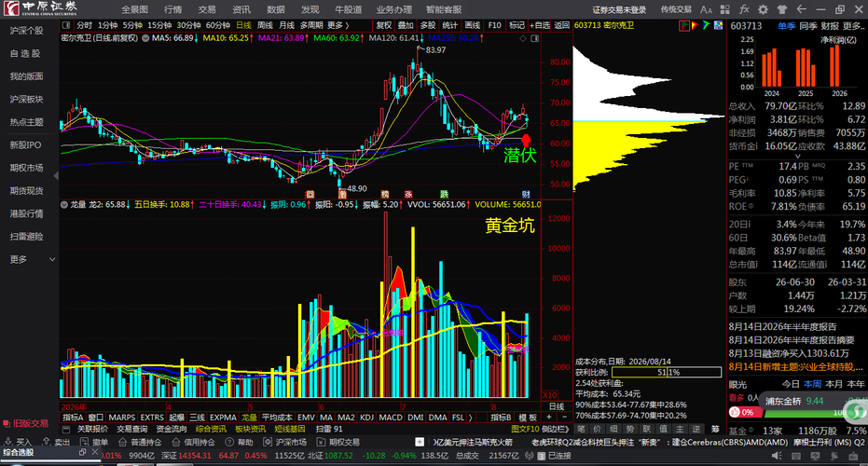Click the buy (买入) icon in the trade bar
This screenshot has height=466, width=868.
click(9, 442)
